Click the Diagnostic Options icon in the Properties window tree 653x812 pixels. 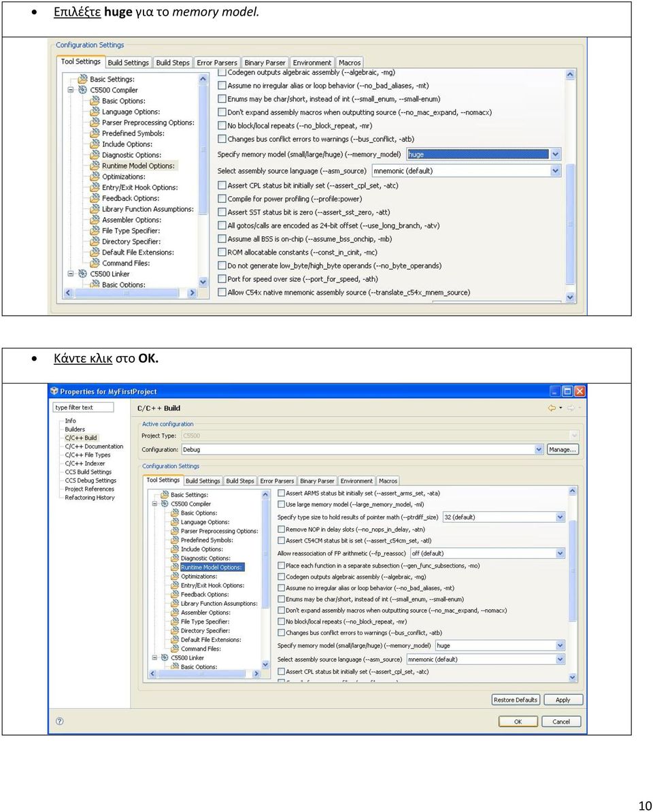tap(175, 558)
